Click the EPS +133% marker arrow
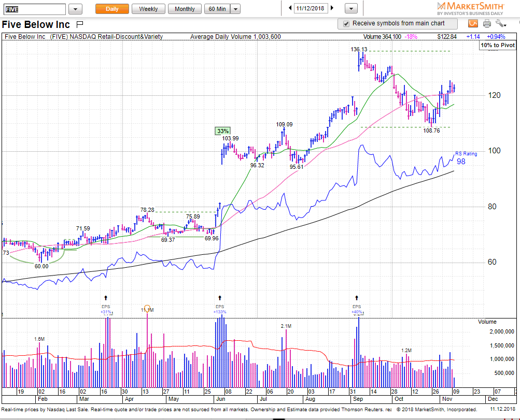The image size is (520, 420). pyautogui.click(x=219, y=298)
